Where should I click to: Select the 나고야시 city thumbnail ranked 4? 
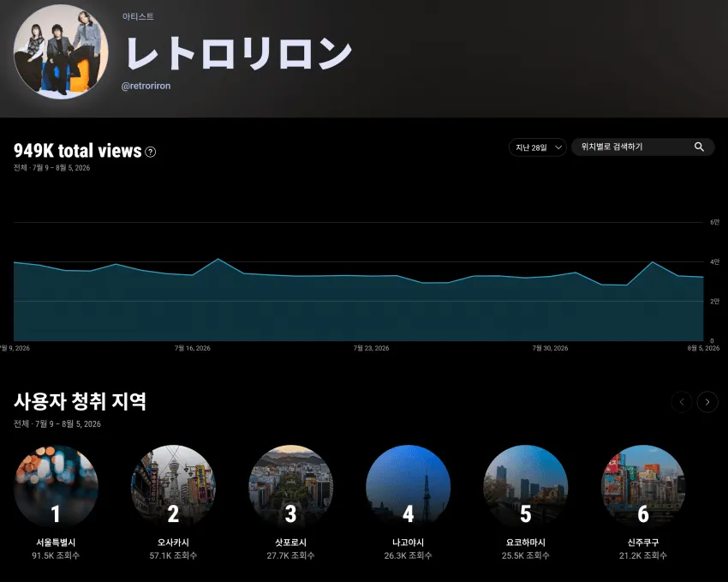click(x=408, y=487)
